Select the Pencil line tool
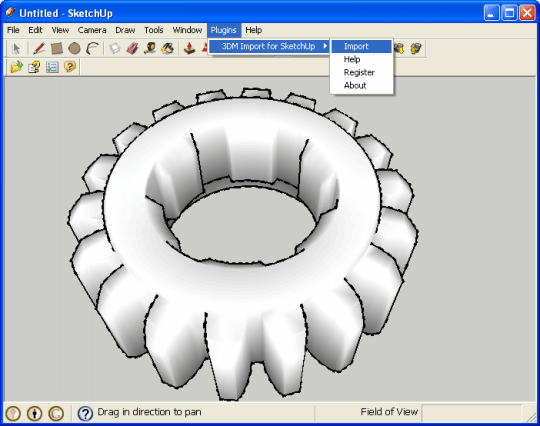This screenshot has width=540, height=426. [39, 49]
